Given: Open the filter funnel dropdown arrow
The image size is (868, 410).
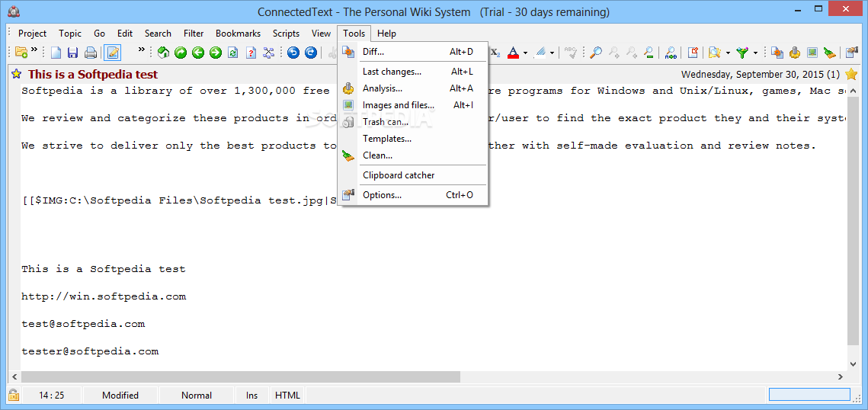Looking at the screenshot, I should click(756, 53).
